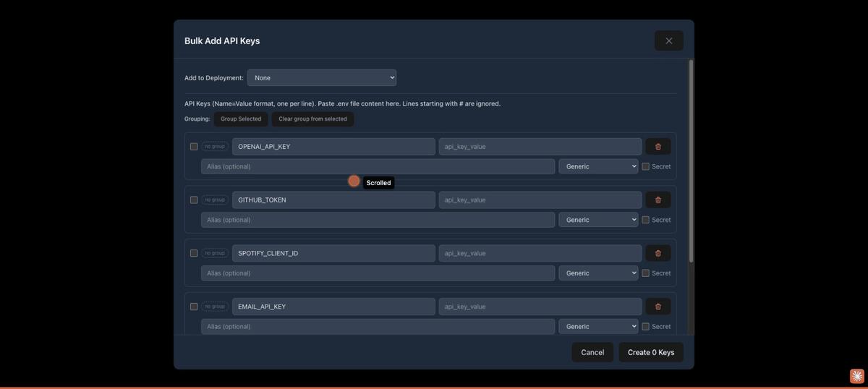Click Clear group from selected
The width and height of the screenshot is (868, 389).
pos(312,119)
